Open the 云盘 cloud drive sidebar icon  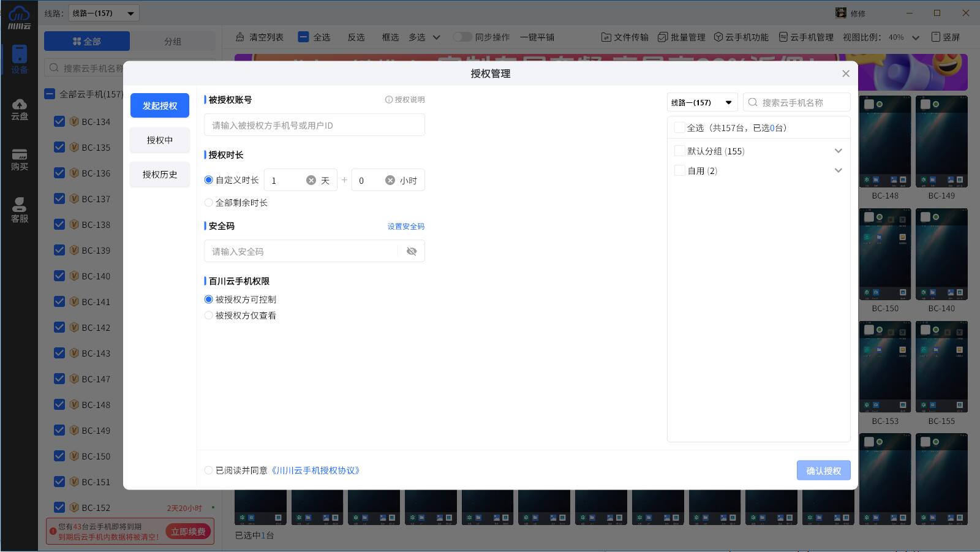coord(19,109)
